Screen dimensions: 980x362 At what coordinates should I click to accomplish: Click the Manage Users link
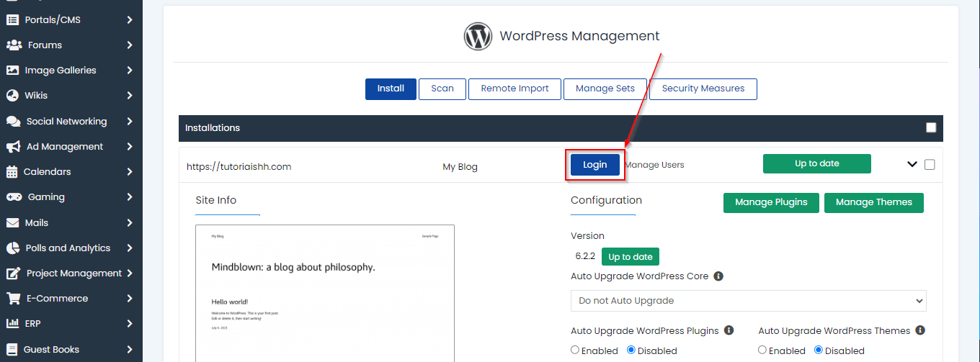[654, 165]
